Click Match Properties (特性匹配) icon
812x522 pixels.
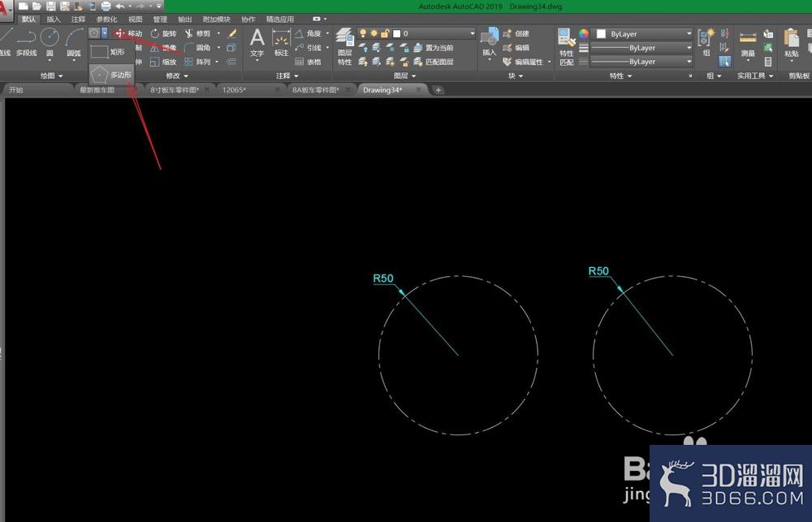point(567,47)
